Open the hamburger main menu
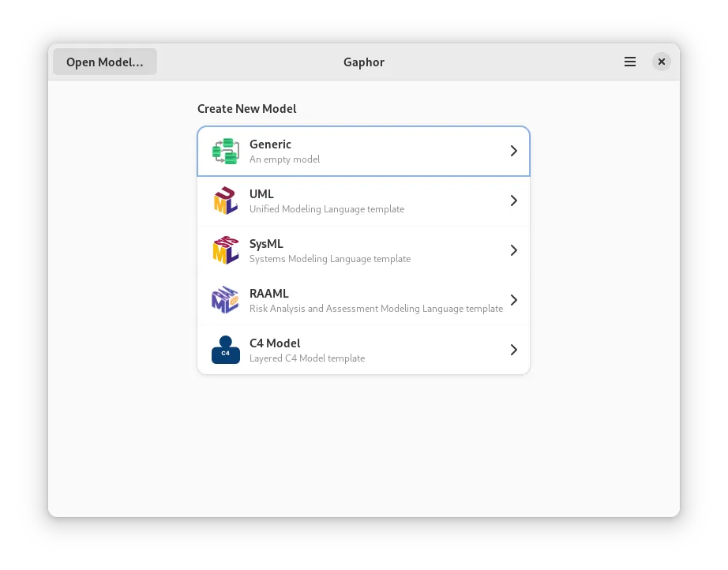Screen dimensions: 728x570 630,62
